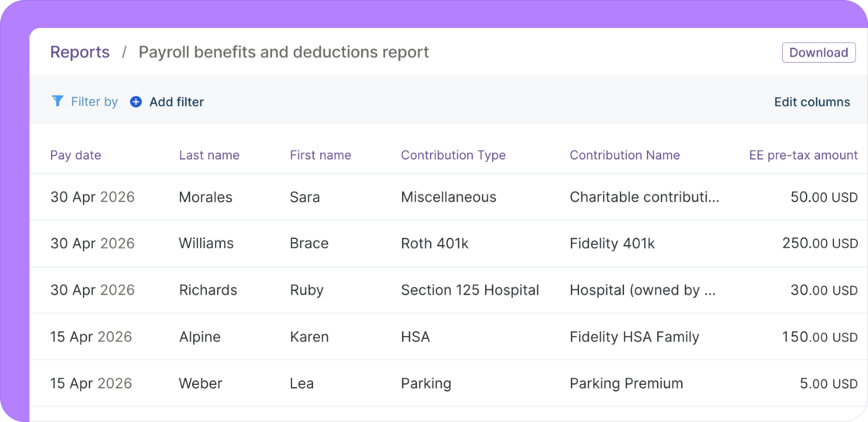Image resolution: width=868 pixels, height=422 pixels.
Task: Click Miscellaneous contribution type
Action: point(449,197)
